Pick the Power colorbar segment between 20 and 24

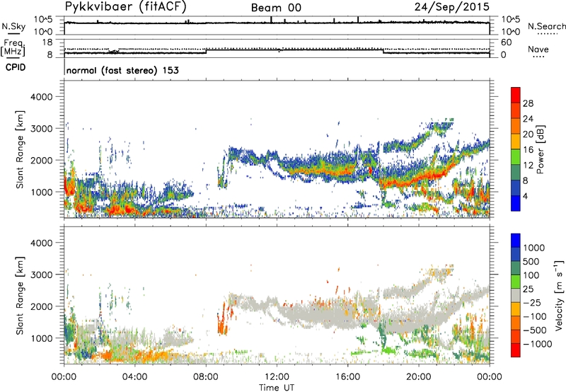[x=516, y=126]
